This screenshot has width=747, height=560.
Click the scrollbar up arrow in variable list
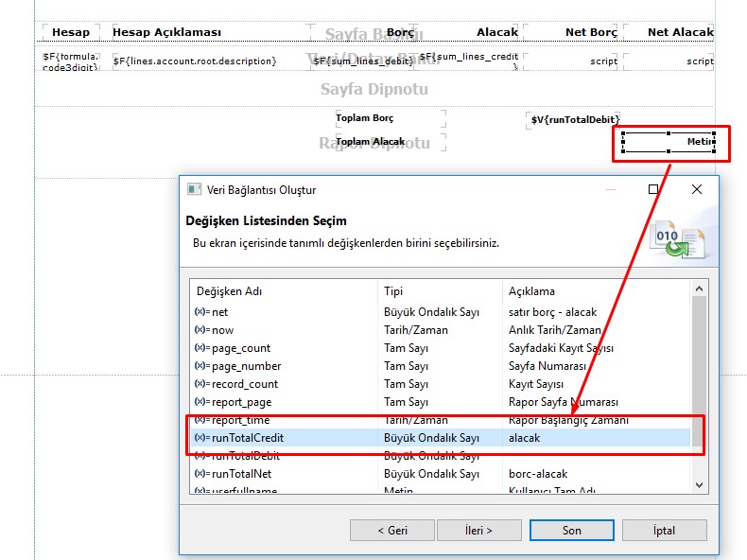(700, 289)
